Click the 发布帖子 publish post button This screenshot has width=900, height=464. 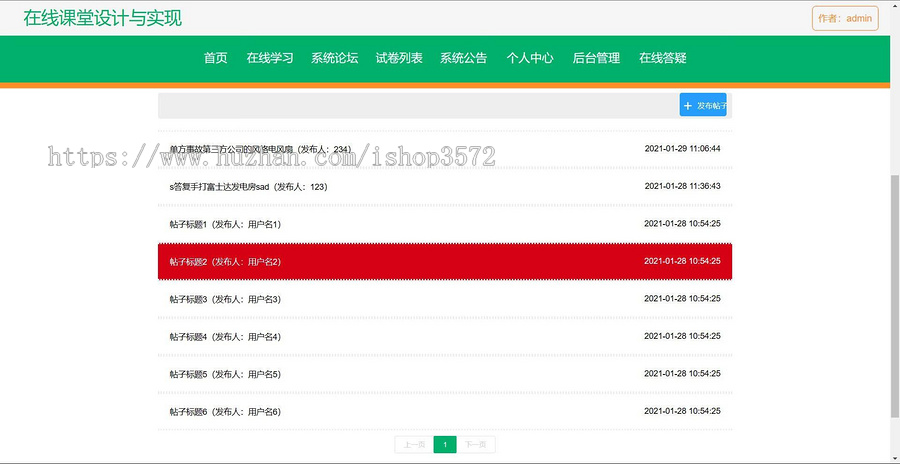(703, 105)
